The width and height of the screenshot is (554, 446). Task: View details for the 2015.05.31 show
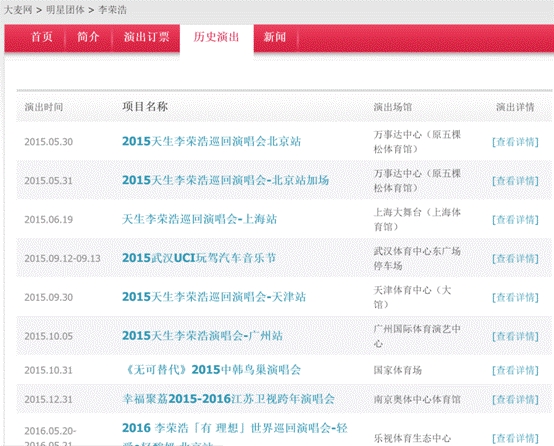[x=515, y=181]
